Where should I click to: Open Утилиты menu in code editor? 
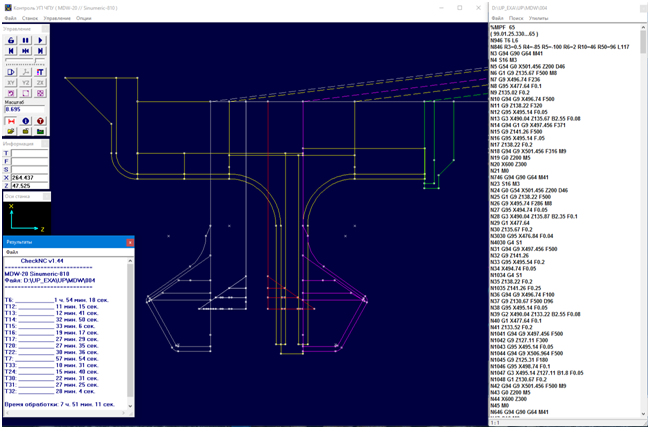(538, 18)
